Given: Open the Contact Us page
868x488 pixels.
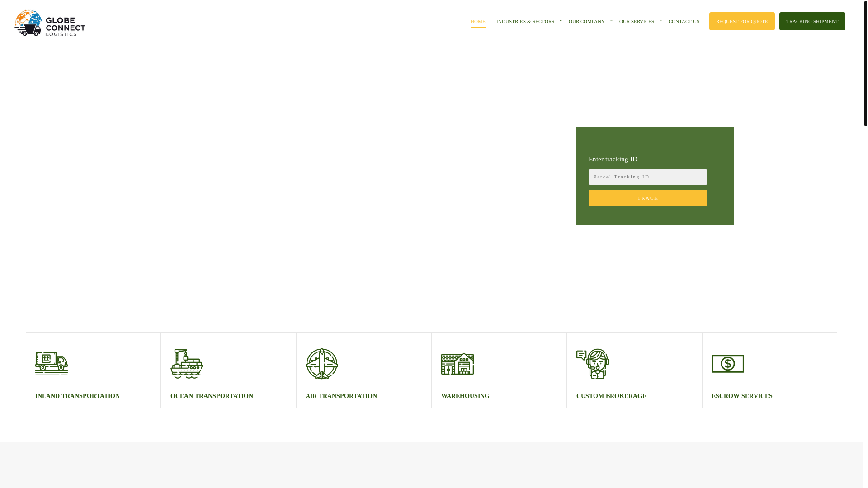Looking at the screenshot, I should click(x=684, y=21).
